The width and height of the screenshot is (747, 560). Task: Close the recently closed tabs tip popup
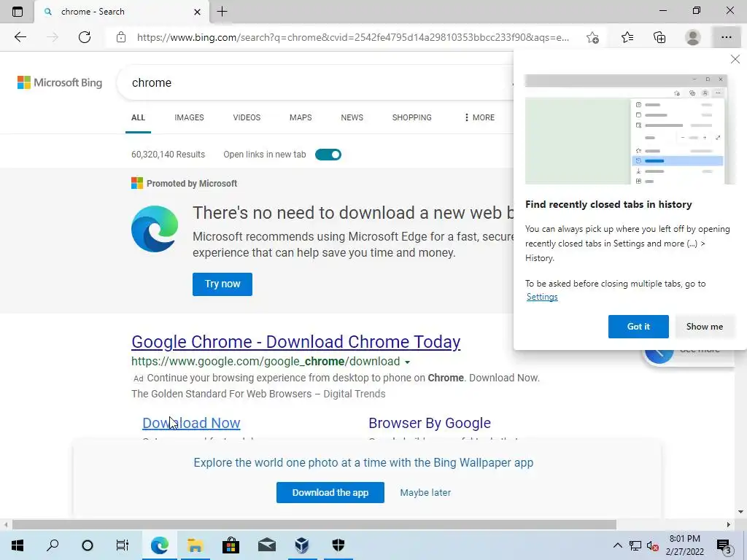pyautogui.click(x=735, y=59)
